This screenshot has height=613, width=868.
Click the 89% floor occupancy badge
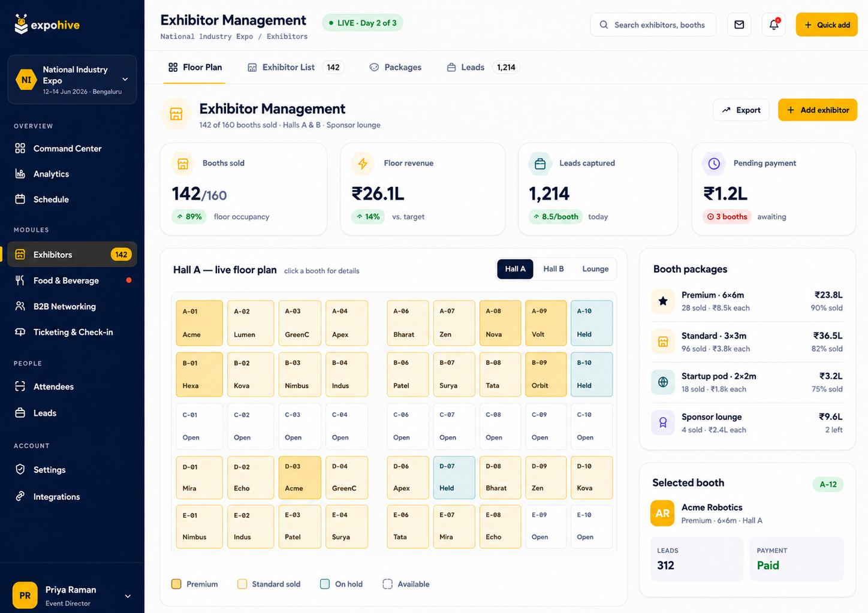(189, 216)
